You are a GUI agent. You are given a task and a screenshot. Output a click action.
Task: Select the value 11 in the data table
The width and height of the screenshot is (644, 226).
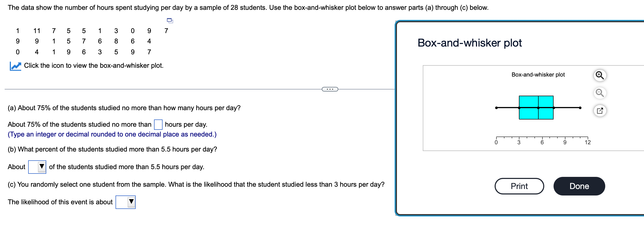click(37, 31)
